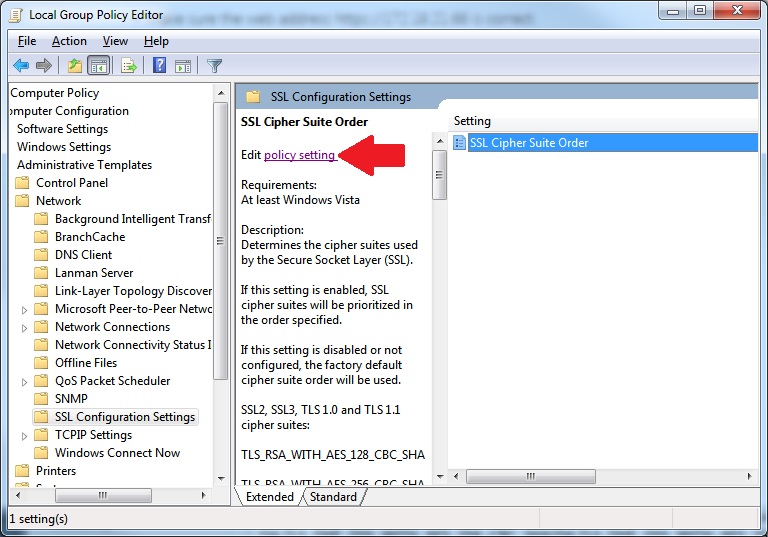Click the description pane vertical scrollbar thumb
768x537 pixels.
[x=438, y=174]
